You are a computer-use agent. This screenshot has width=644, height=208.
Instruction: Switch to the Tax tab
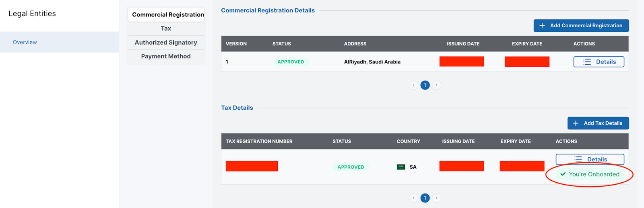pos(166,29)
